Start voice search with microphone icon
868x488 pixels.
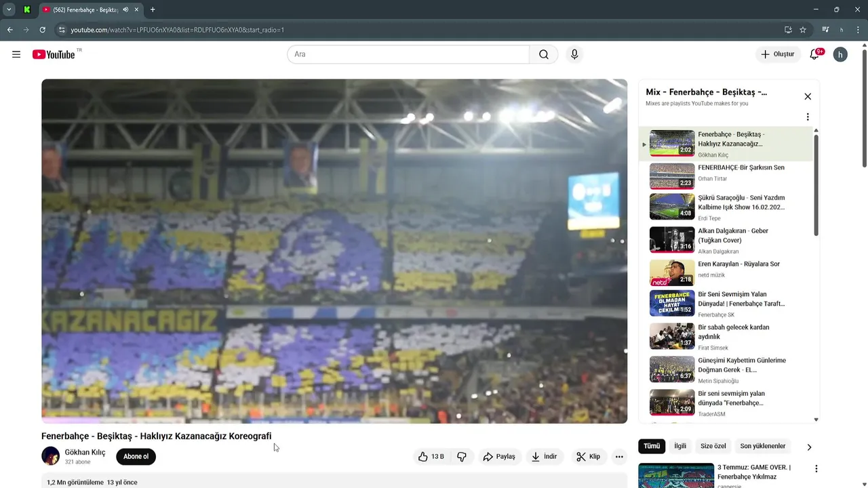(574, 54)
